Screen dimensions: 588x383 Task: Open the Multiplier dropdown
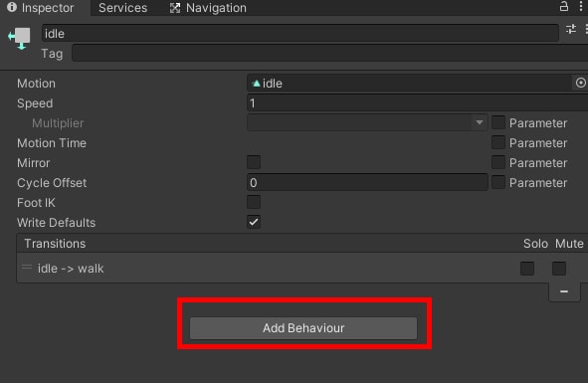coord(367,122)
